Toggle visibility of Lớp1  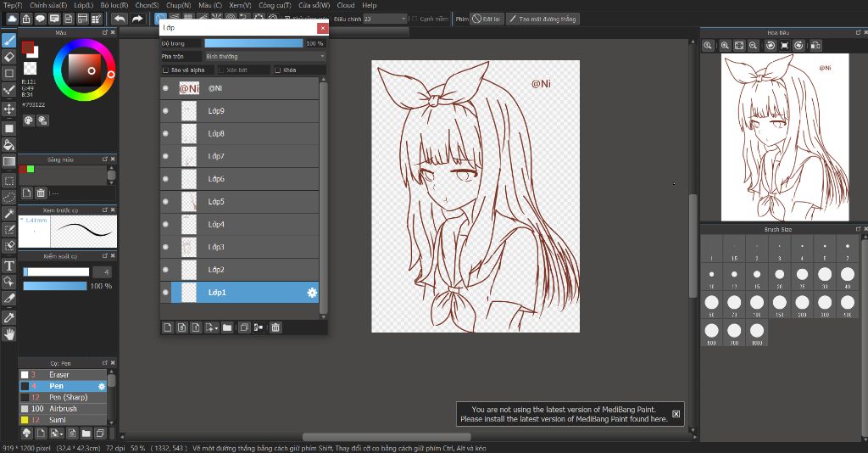165,293
